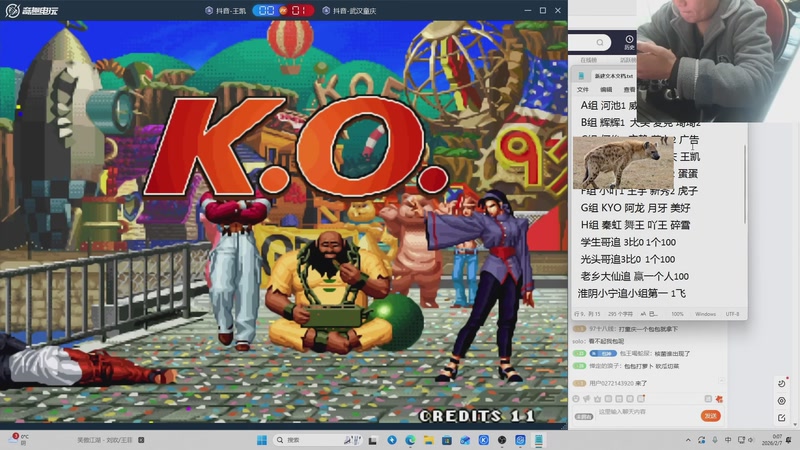Click the chat message '包包打萝卜 软瓜切菜'
Image resolution: width=800 pixels, height=450 pixels.
652,366
